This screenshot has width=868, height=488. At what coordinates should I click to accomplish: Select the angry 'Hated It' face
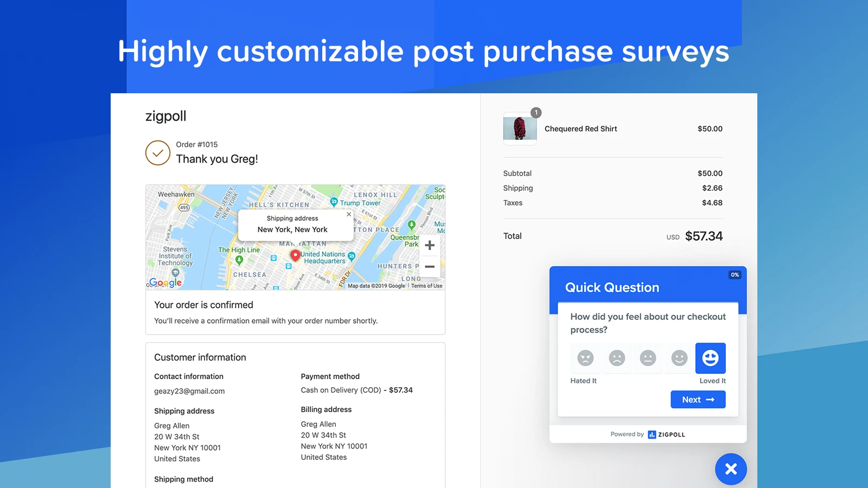coord(585,358)
